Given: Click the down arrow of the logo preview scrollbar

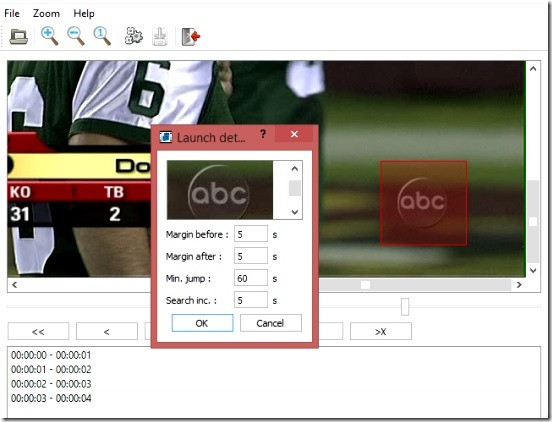Looking at the screenshot, I should (295, 212).
